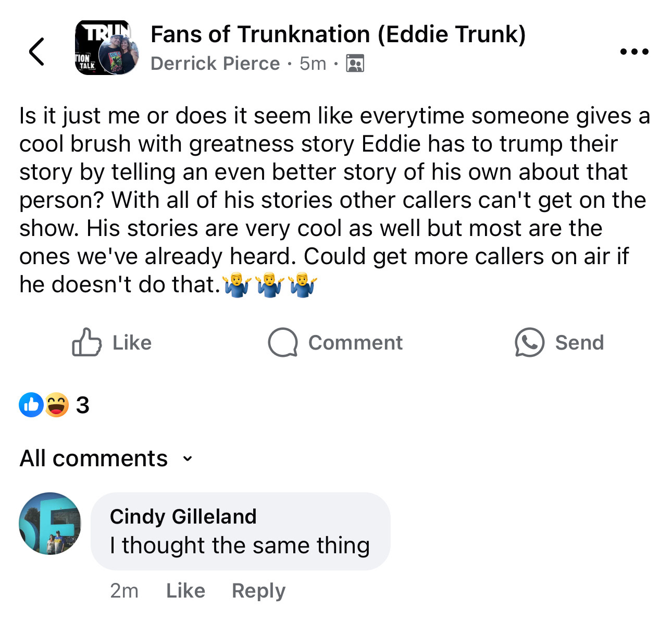
Task: Open the three-dot post options menu
Action: tap(634, 52)
